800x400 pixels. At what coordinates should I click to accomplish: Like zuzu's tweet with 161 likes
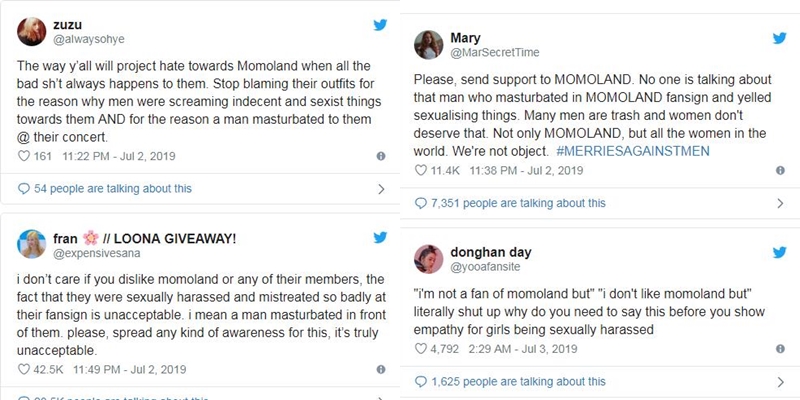pos(26,156)
